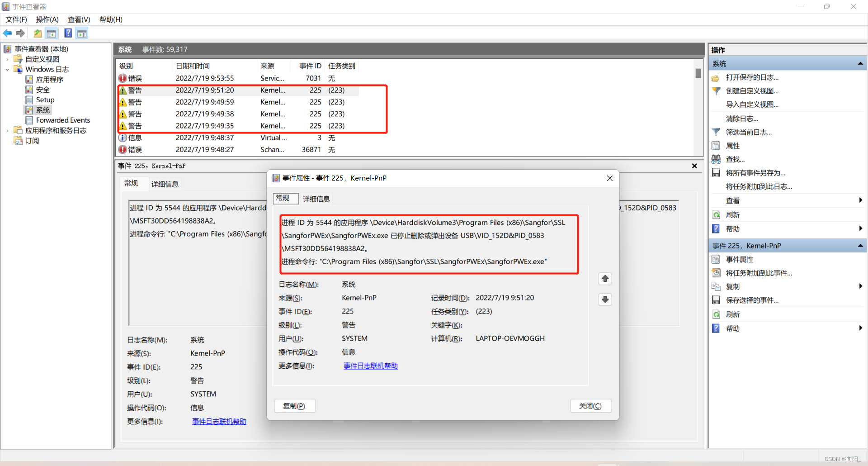
Task: Collapse the 系统 actions section
Action: (x=860, y=64)
